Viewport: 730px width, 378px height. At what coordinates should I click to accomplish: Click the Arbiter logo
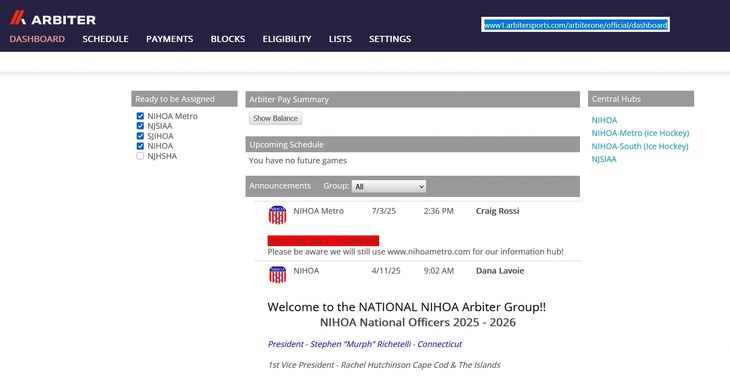pos(53,18)
